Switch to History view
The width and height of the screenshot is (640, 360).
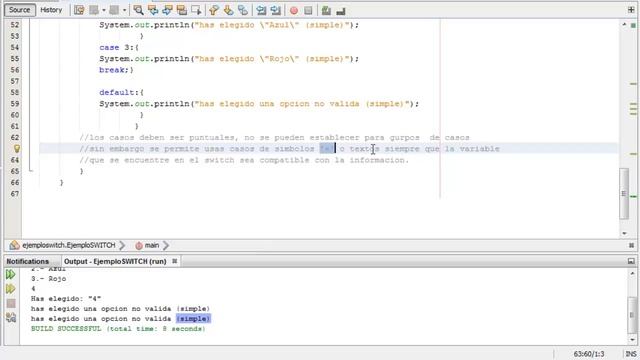(x=51, y=10)
